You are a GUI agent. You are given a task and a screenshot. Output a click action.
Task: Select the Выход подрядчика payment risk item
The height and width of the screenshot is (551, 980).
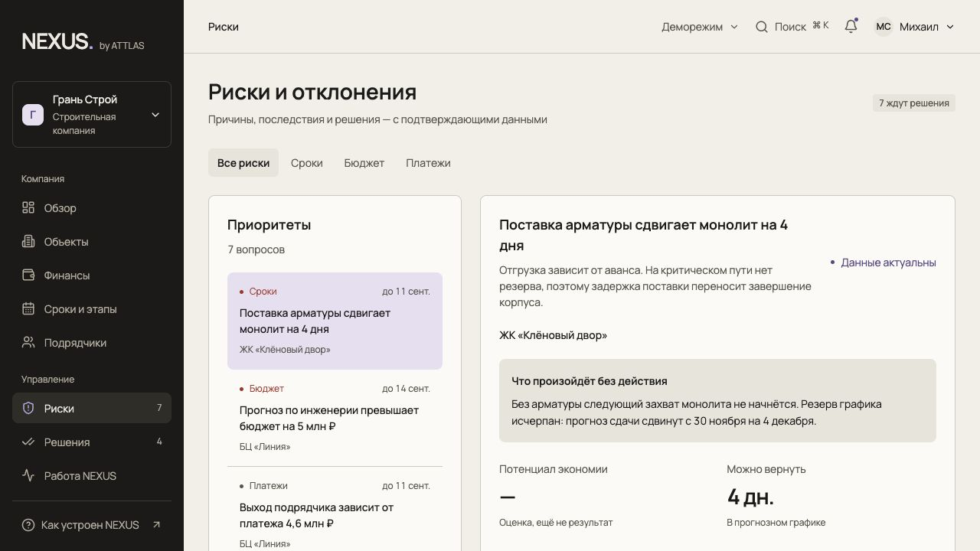pyautogui.click(x=335, y=514)
